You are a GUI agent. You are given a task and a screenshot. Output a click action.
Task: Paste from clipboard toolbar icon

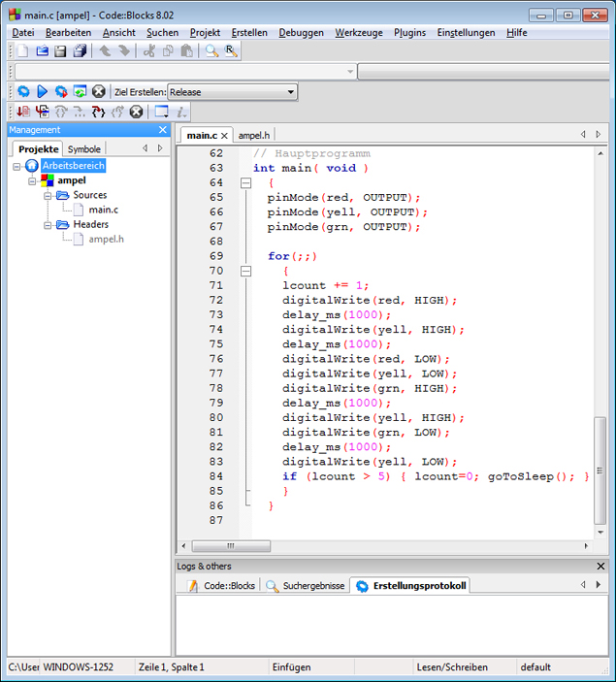point(187,51)
